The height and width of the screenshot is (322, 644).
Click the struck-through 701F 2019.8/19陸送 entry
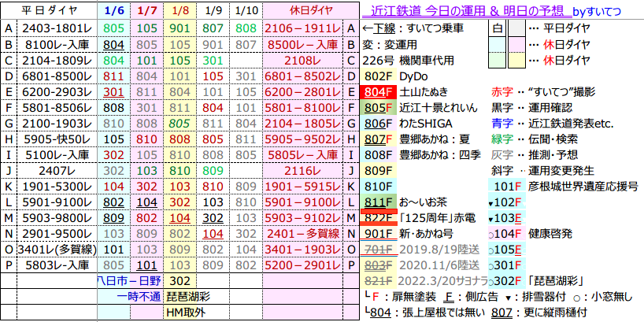tap(420, 250)
